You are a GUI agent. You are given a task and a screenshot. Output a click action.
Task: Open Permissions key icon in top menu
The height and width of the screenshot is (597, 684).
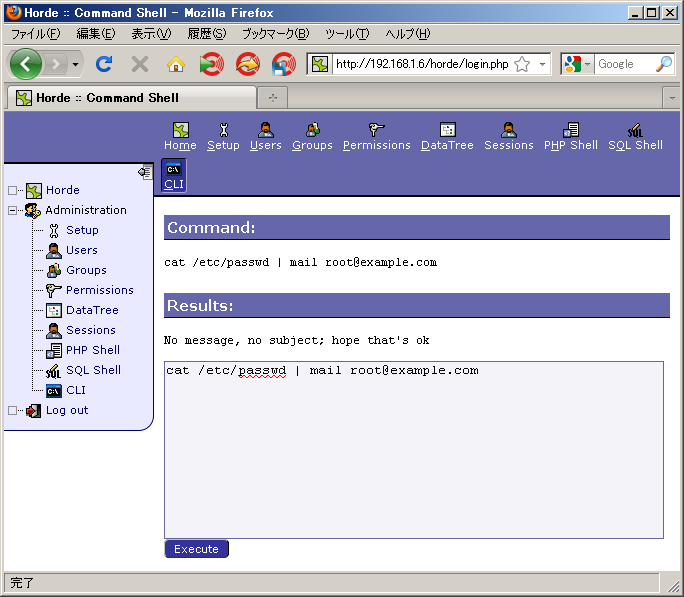tap(376, 130)
